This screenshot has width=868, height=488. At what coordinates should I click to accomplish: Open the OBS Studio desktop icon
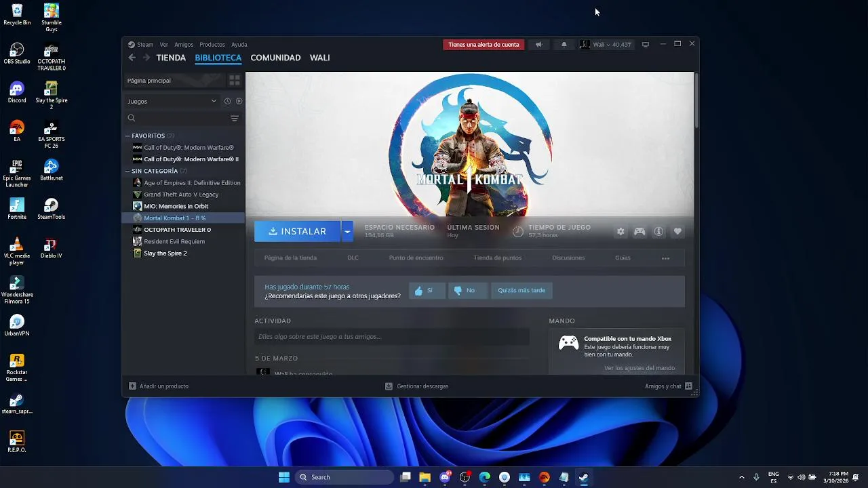click(17, 54)
